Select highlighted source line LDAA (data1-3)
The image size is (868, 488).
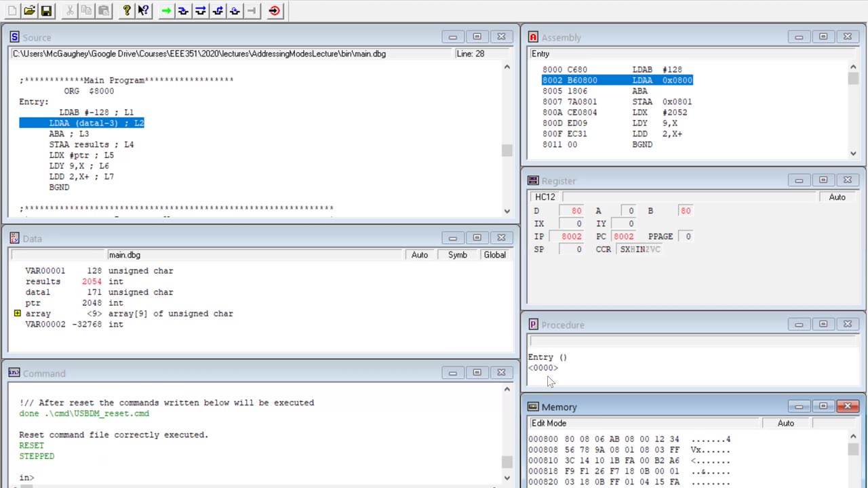click(81, 123)
